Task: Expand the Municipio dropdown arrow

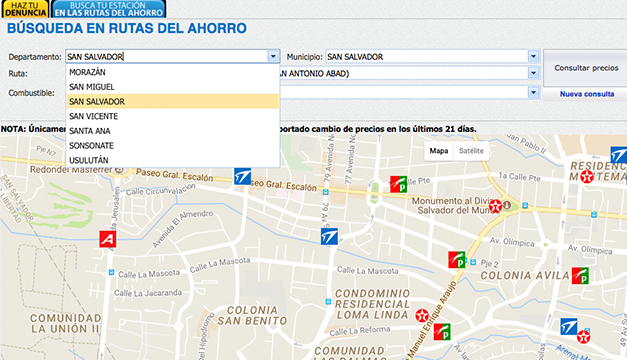Action: click(533, 56)
